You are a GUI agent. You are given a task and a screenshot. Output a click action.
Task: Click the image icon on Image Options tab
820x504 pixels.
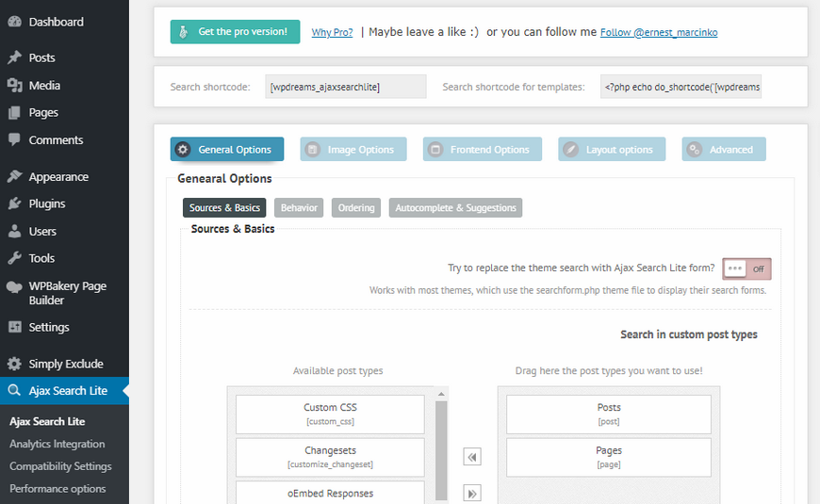[312, 150]
